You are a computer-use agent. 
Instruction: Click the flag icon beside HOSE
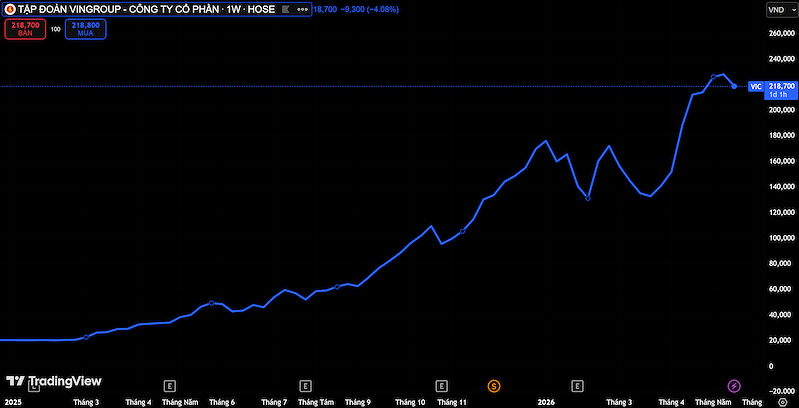[286, 10]
